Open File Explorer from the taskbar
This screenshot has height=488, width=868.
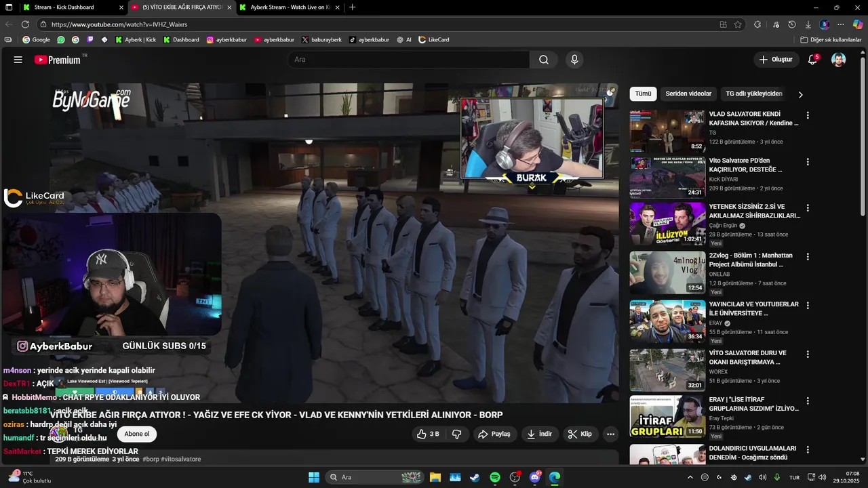[x=435, y=477]
